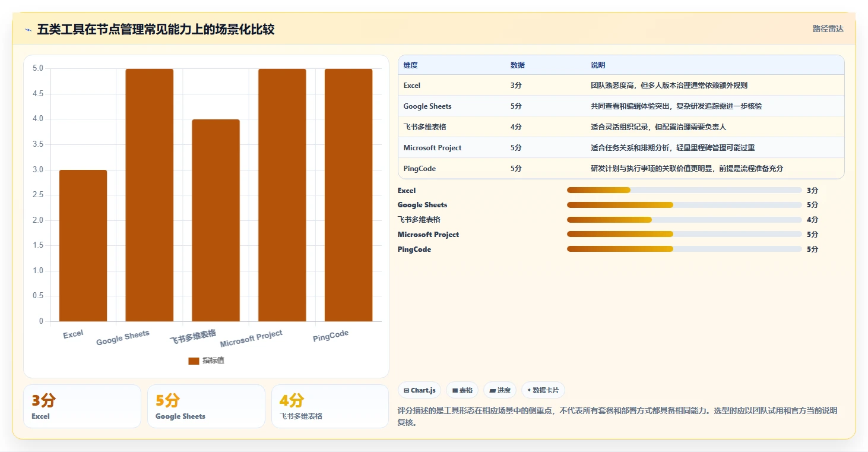Open the 5分 Google Sheets data card

click(x=206, y=406)
